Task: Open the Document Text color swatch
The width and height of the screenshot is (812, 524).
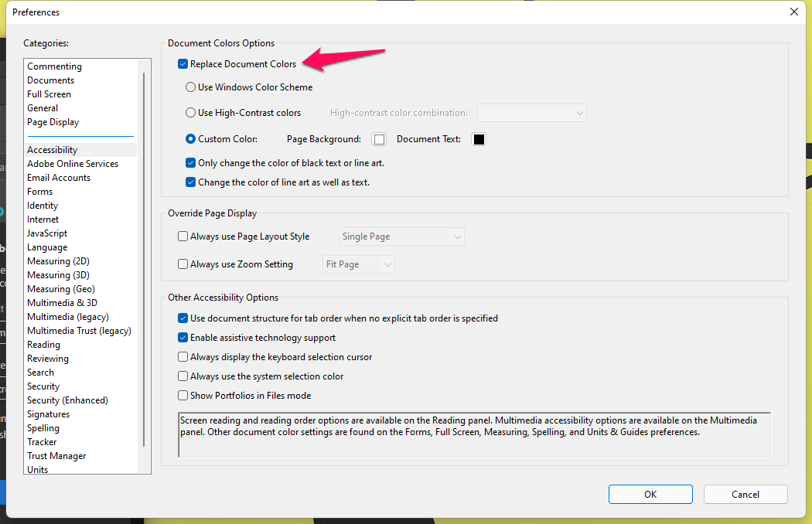Action: click(x=479, y=139)
